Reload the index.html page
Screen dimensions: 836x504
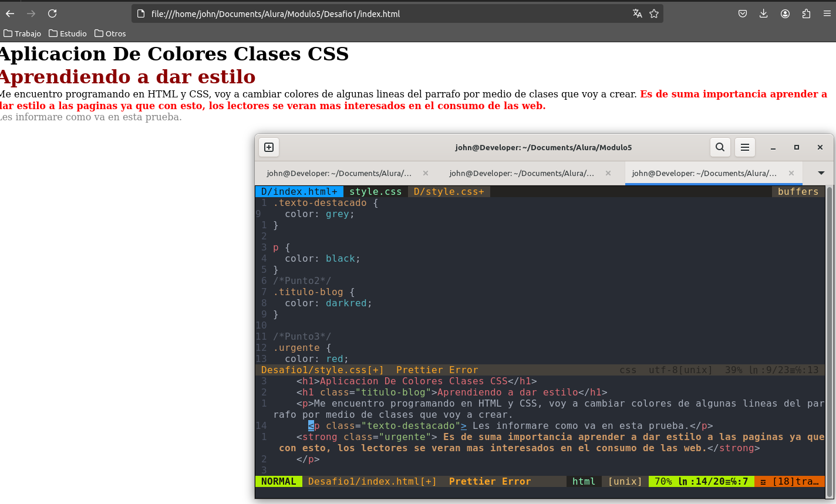(52, 13)
